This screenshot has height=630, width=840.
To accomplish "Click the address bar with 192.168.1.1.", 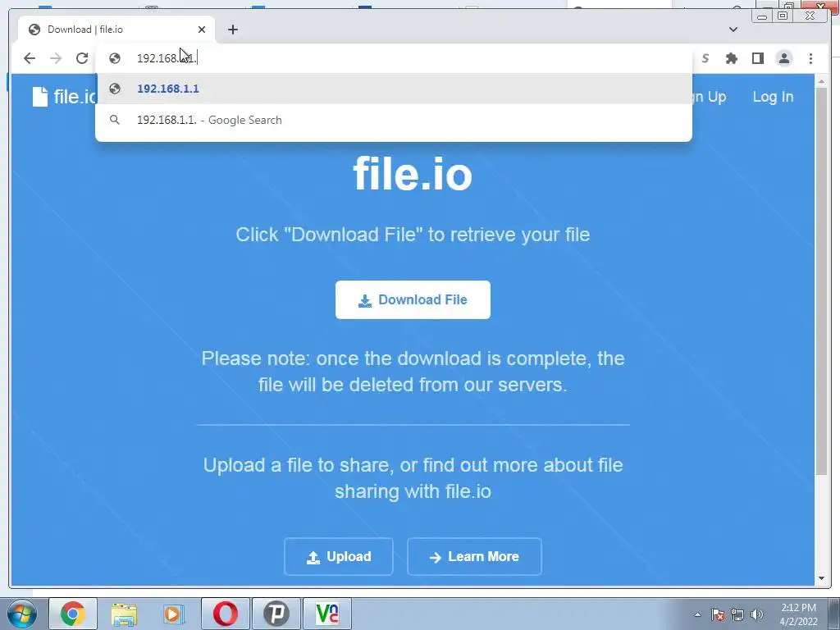I will tap(394, 58).
